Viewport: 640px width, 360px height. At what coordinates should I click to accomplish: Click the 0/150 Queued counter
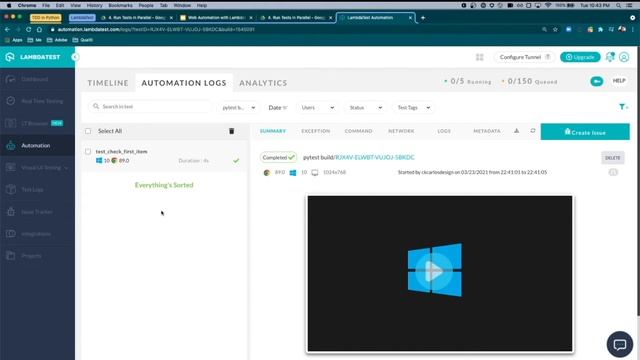529,81
